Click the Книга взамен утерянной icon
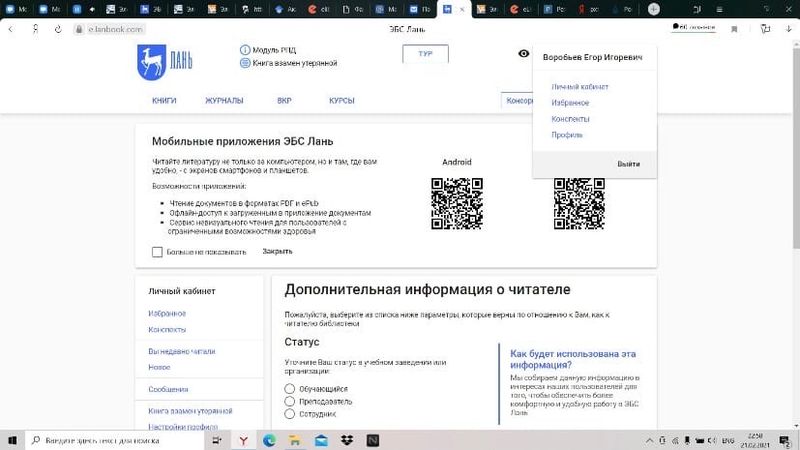This screenshot has width=800, height=450. pyautogui.click(x=245, y=63)
